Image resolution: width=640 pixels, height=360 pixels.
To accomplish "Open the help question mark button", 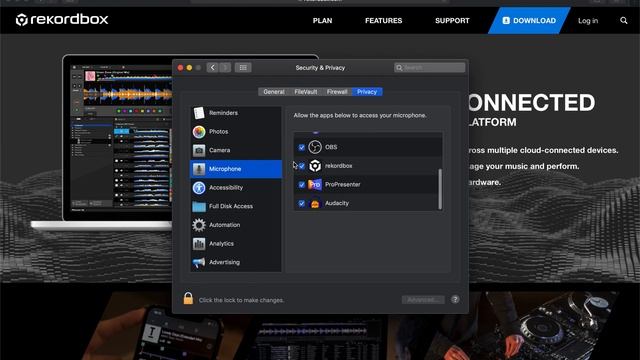I will tap(455, 300).
